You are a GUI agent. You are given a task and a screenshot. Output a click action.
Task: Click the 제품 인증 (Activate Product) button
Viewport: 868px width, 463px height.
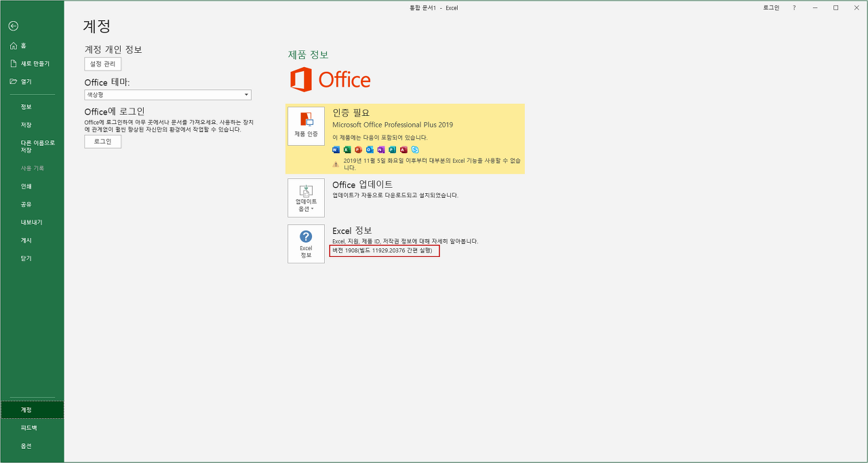click(306, 126)
